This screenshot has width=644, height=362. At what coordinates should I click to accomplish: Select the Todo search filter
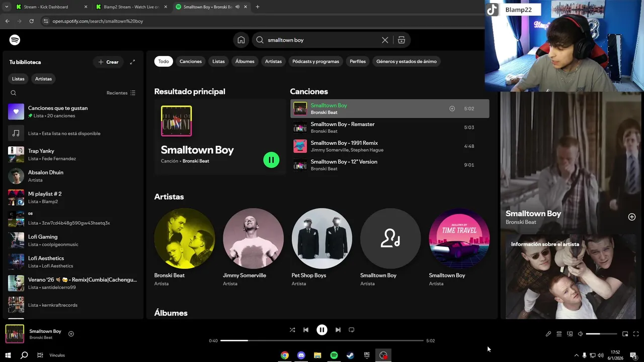pos(164,61)
